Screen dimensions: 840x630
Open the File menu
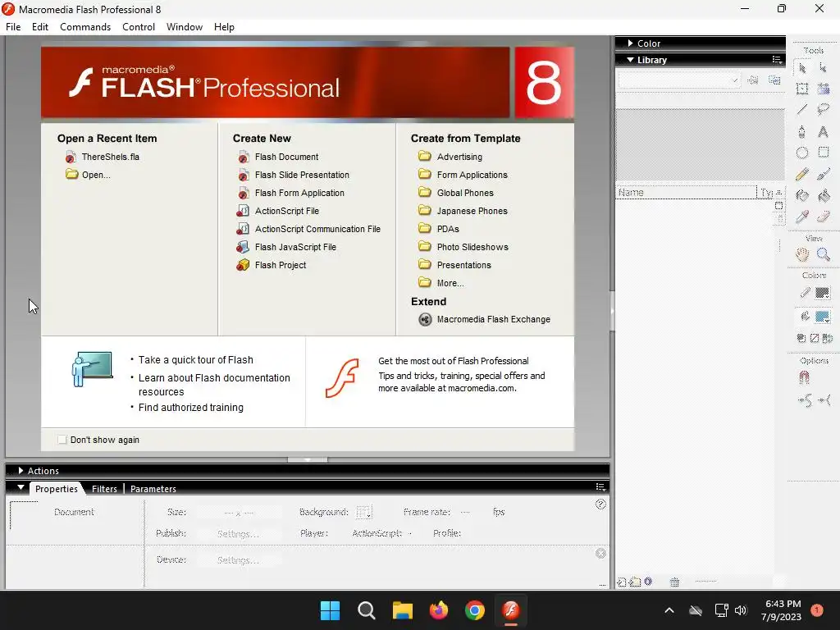tap(13, 27)
